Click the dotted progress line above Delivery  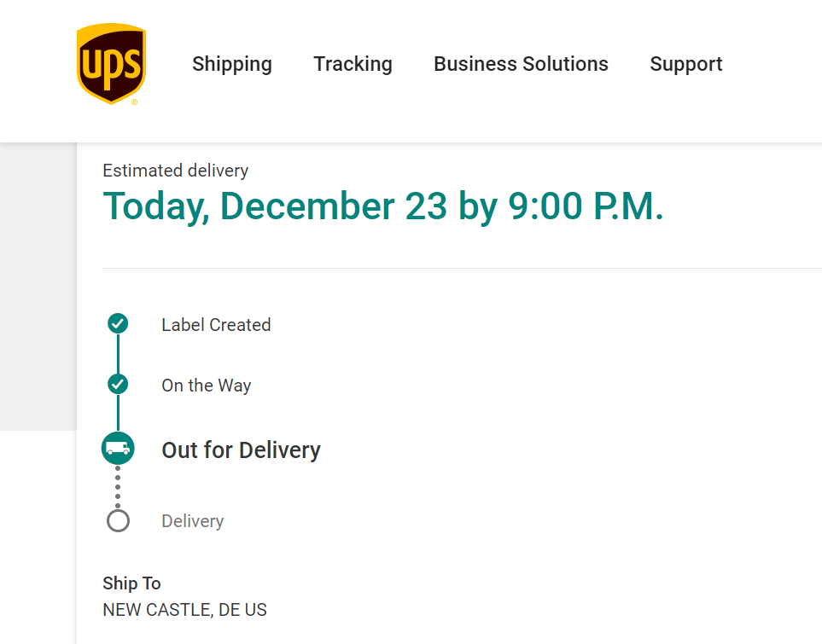pyautogui.click(x=118, y=487)
